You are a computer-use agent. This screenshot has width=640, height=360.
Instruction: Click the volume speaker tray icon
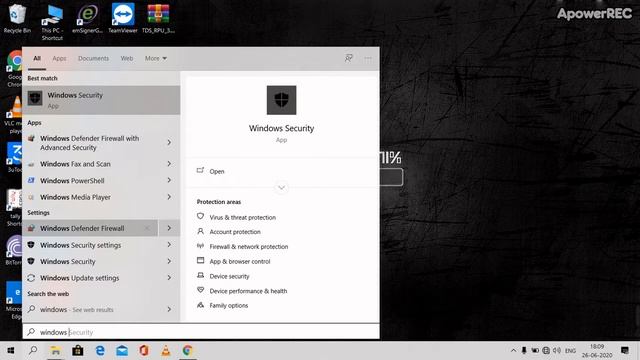(x=557, y=351)
